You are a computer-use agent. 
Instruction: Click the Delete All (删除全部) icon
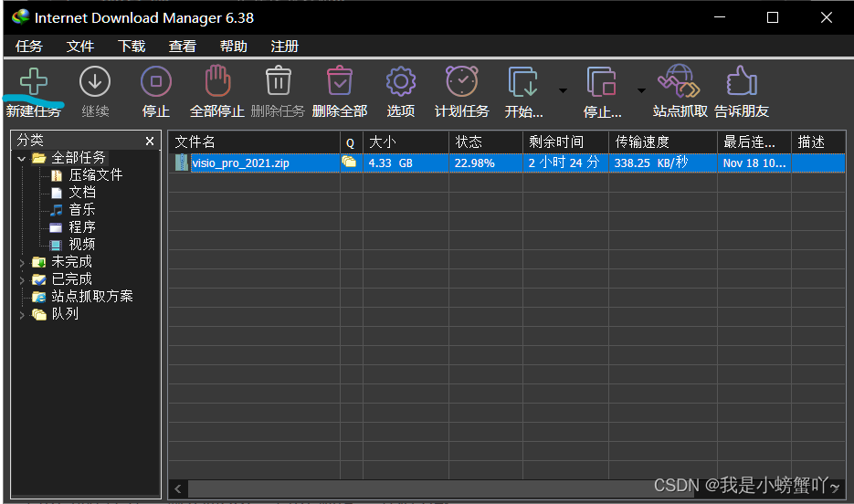tap(339, 80)
